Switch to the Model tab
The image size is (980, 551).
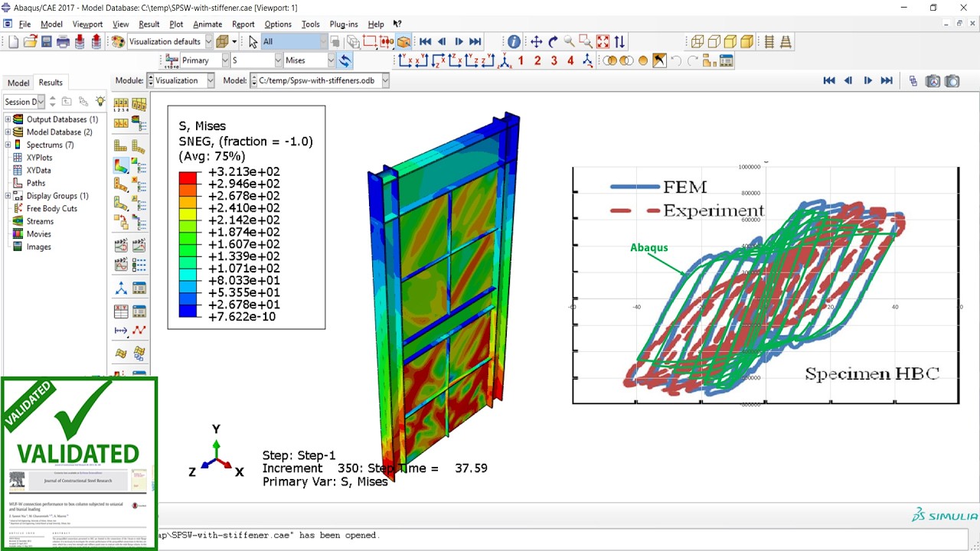pos(18,83)
